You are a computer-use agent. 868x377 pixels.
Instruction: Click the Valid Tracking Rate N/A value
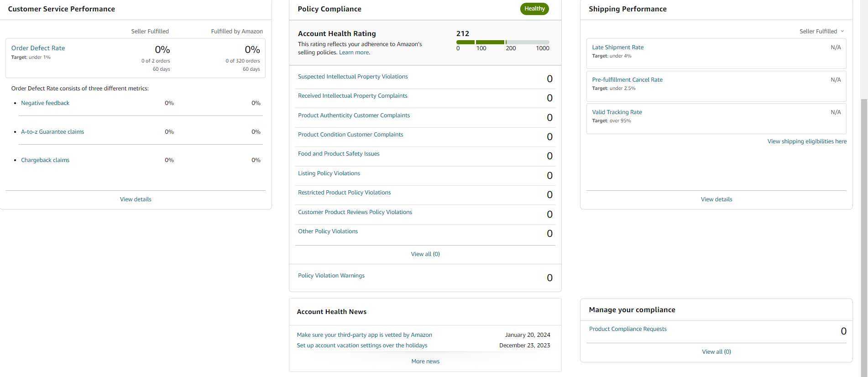click(836, 112)
